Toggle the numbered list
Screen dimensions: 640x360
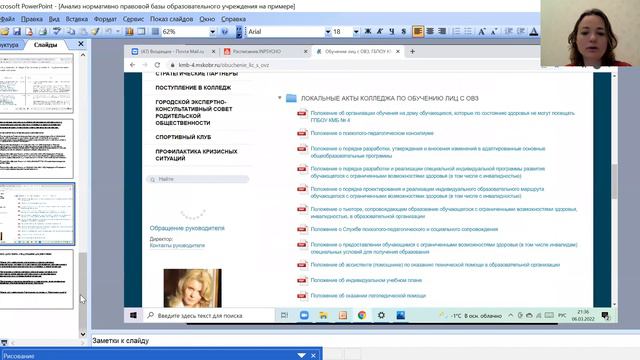[x=456, y=31]
